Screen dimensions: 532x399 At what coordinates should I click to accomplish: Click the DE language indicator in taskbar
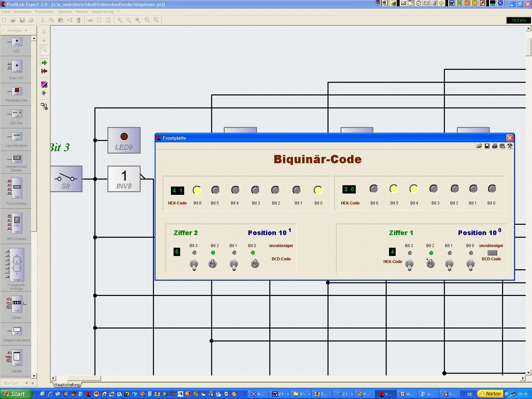pyautogui.click(x=469, y=394)
